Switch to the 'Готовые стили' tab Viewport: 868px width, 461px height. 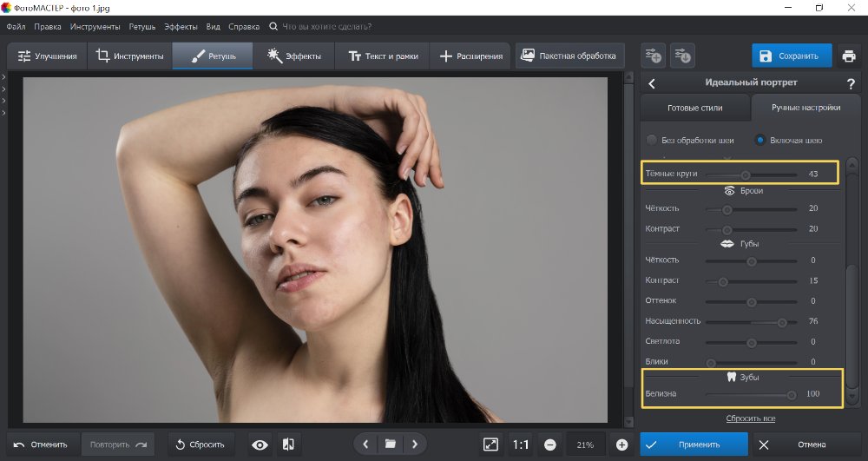pyautogui.click(x=694, y=109)
